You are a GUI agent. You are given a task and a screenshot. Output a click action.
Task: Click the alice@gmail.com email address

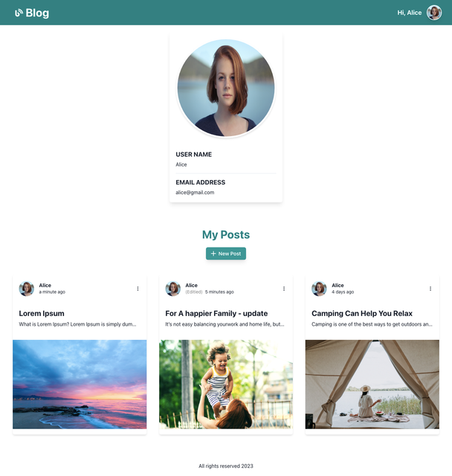click(x=195, y=193)
